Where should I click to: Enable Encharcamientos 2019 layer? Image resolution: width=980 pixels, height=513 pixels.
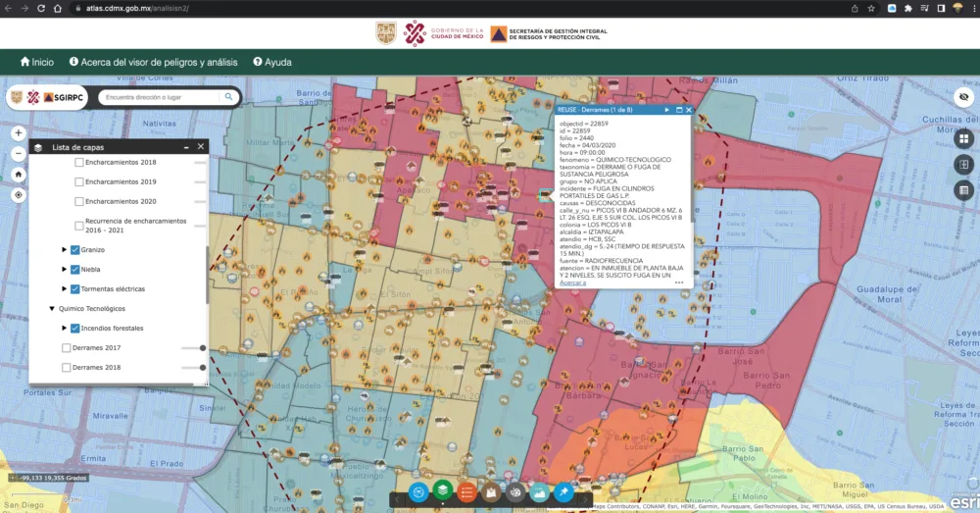click(x=78, y=181)
